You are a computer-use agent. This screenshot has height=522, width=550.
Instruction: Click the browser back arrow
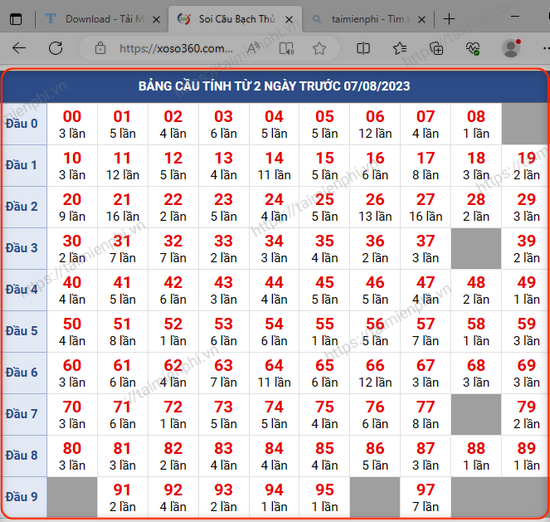pyautogui.click(x=19, y=48)
